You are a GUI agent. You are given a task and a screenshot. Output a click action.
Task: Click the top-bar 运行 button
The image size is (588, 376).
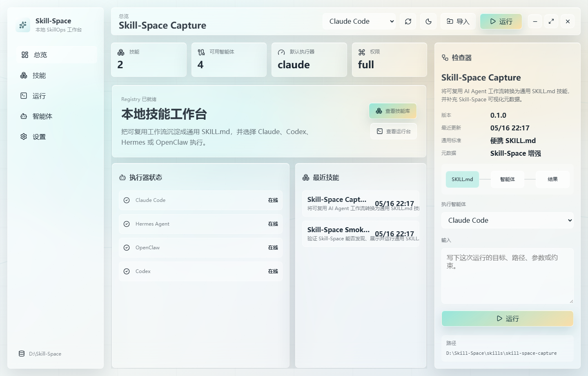tap(501, 21)
